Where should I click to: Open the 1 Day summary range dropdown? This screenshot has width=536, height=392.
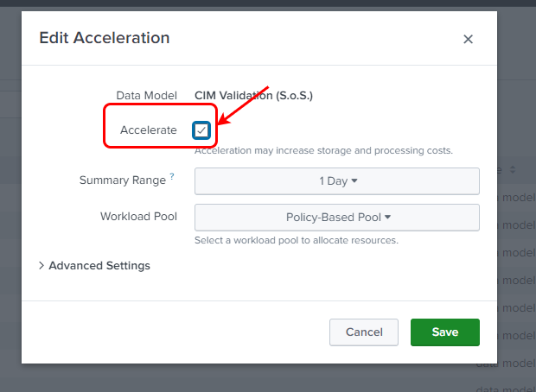coord(337,181)
